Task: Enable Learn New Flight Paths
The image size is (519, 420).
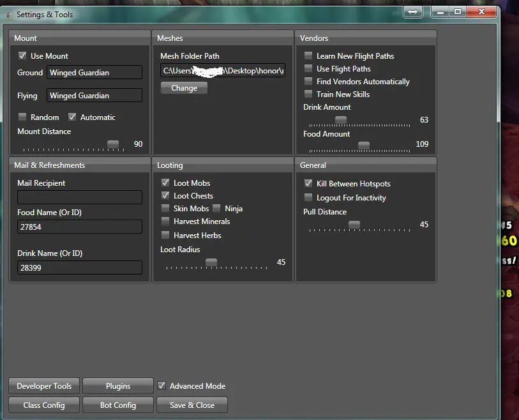Action: tap(308, 56)
